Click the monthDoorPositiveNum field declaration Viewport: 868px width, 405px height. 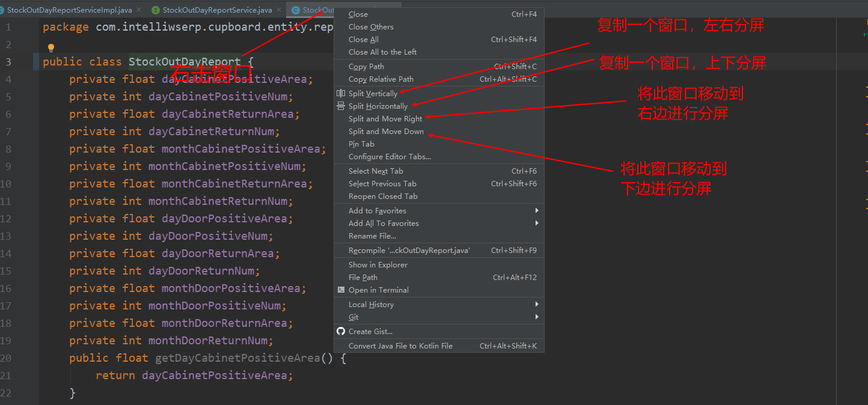[178, 306]
